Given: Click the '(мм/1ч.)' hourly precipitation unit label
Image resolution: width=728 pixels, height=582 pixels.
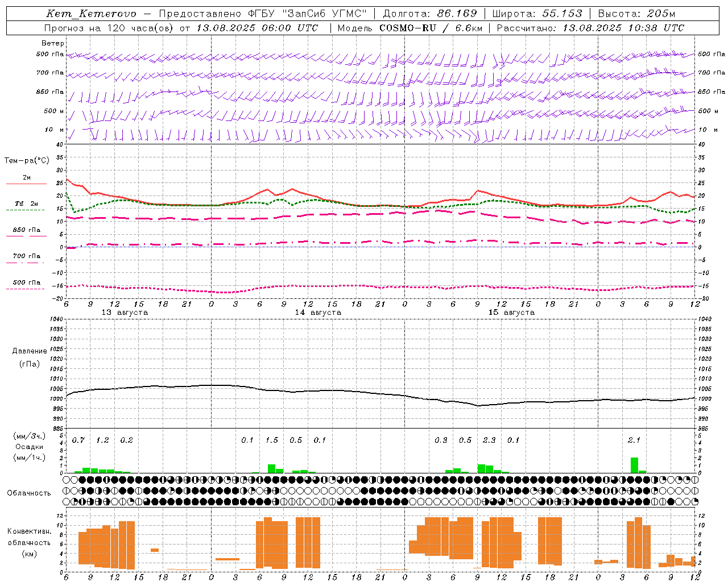Looking at the screenshot, I should 30,458.
